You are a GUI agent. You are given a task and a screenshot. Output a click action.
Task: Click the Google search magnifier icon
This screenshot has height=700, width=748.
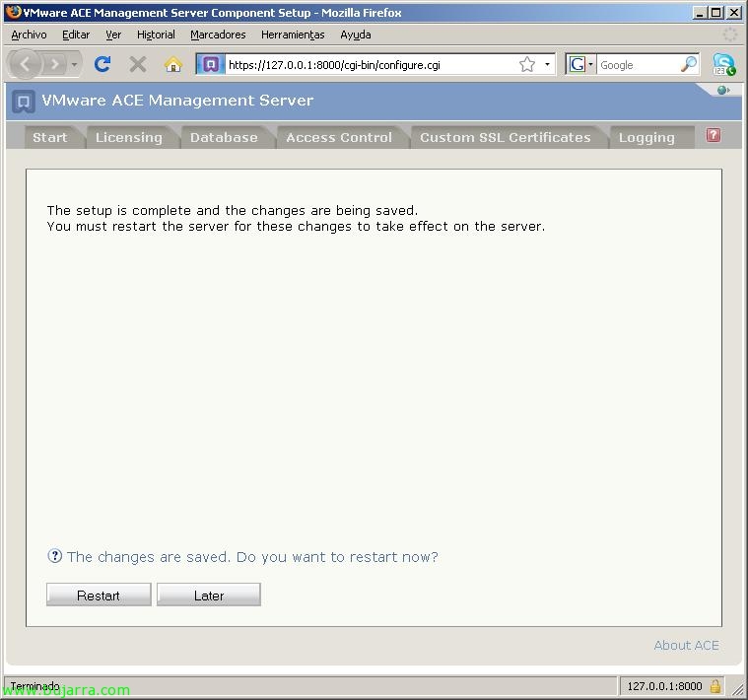[x=688, y=64]
